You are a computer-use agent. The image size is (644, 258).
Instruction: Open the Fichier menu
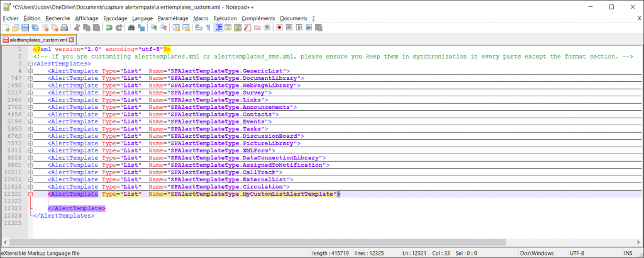(x=10, y=18)
